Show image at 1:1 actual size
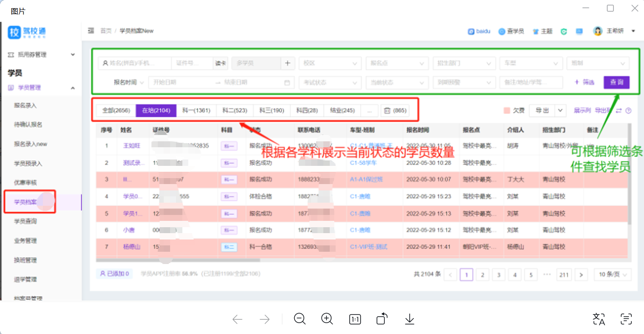Image resolution: width=644 pixels, height=334 pixels. click(355, 319)
